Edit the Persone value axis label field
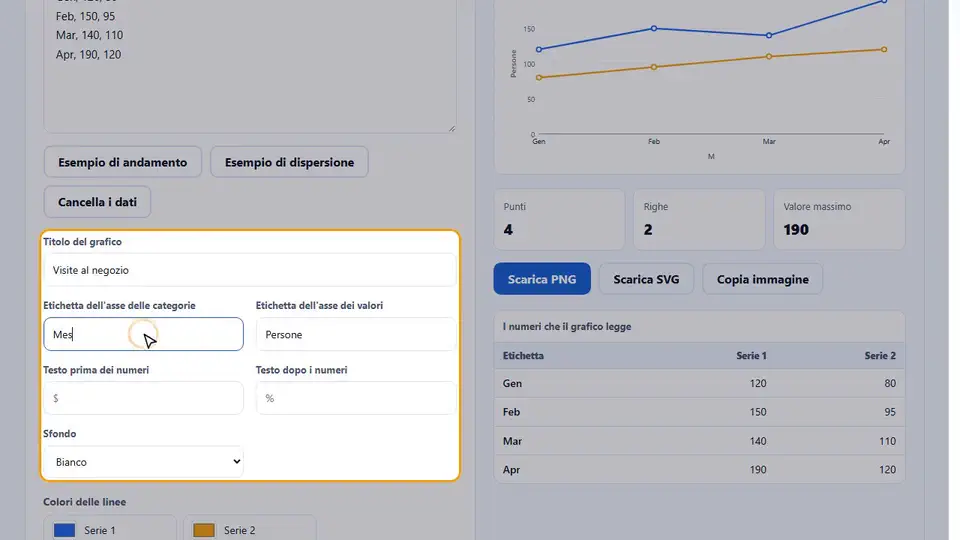The image size is (960, 540). tap(356, 334)
